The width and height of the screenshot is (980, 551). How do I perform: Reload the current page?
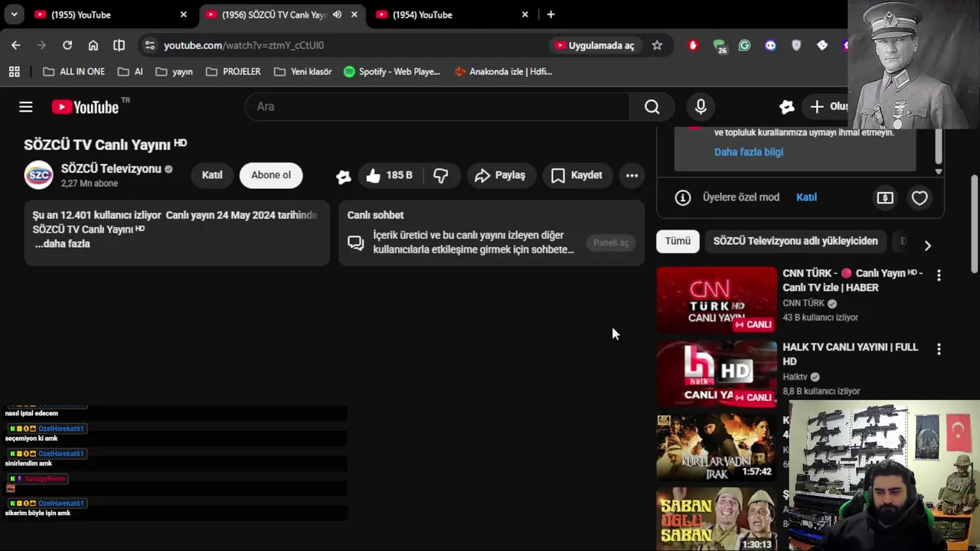click(x=67, y=45)
